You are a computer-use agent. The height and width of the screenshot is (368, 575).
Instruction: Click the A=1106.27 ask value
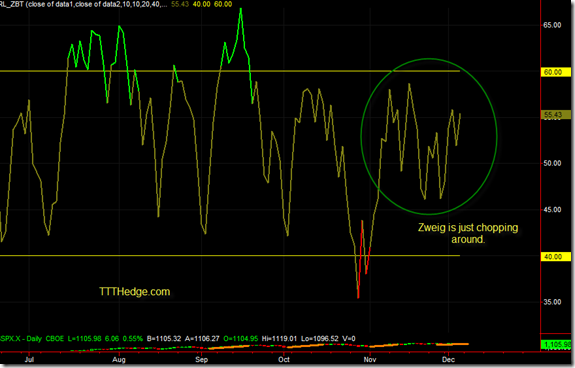[x=202, y=339]
